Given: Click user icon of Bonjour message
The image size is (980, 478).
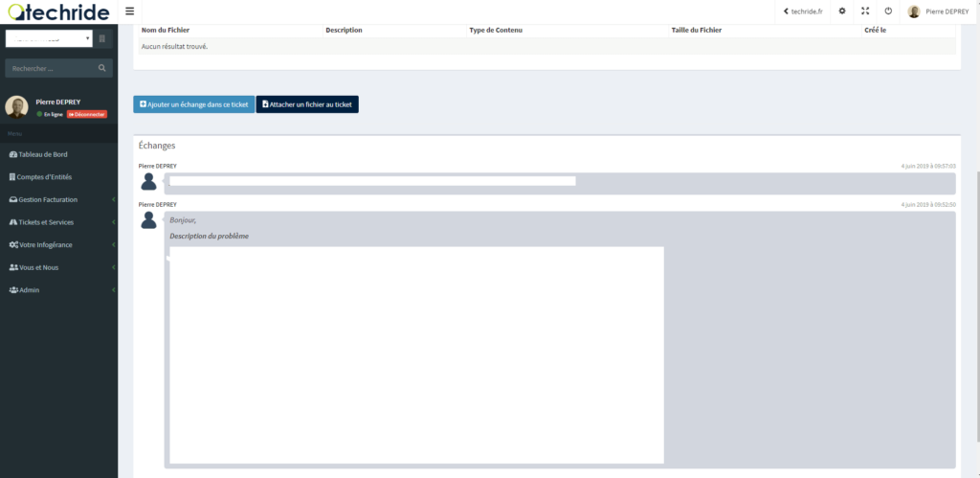Looking at the screenshot, I should 149,220.
